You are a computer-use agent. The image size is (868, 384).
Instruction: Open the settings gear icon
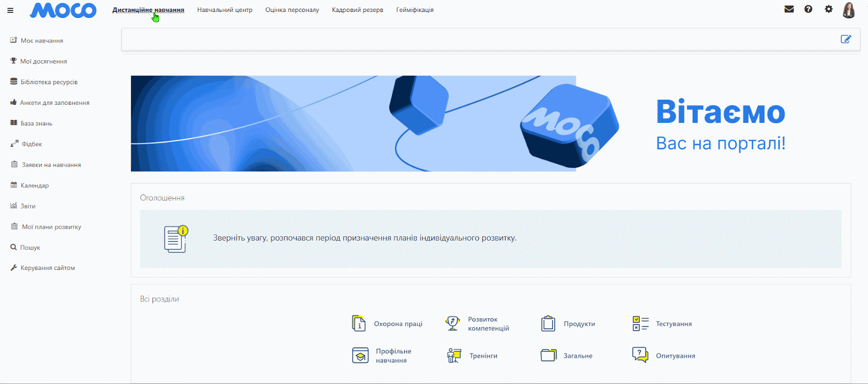(x=828, y=9)
